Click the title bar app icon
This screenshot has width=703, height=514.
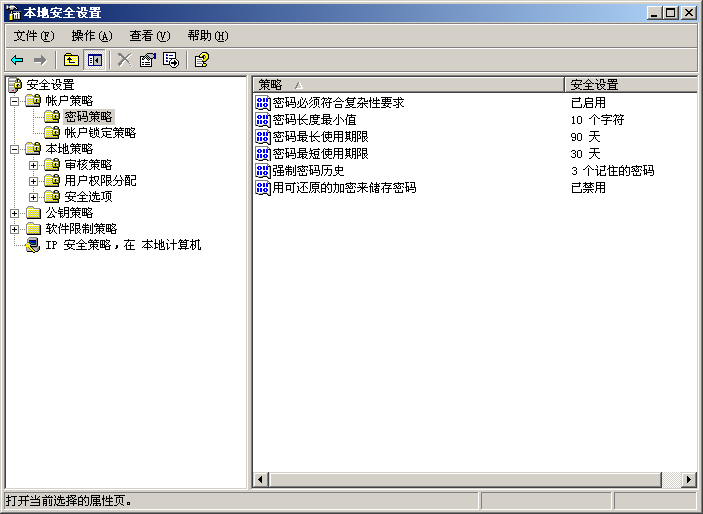click(x=14, y=13)
